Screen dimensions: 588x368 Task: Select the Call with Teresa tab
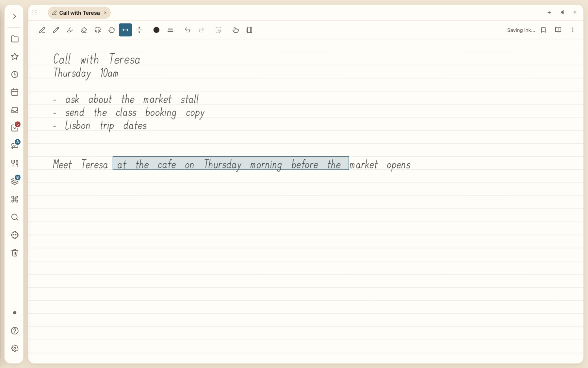coord(79,13)
